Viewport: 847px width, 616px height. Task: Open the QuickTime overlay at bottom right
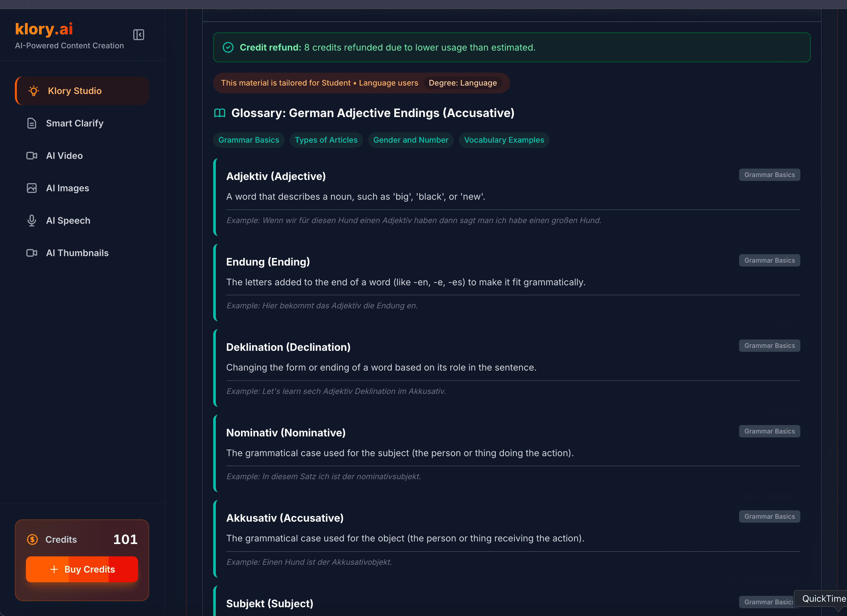tap(823, 598)
